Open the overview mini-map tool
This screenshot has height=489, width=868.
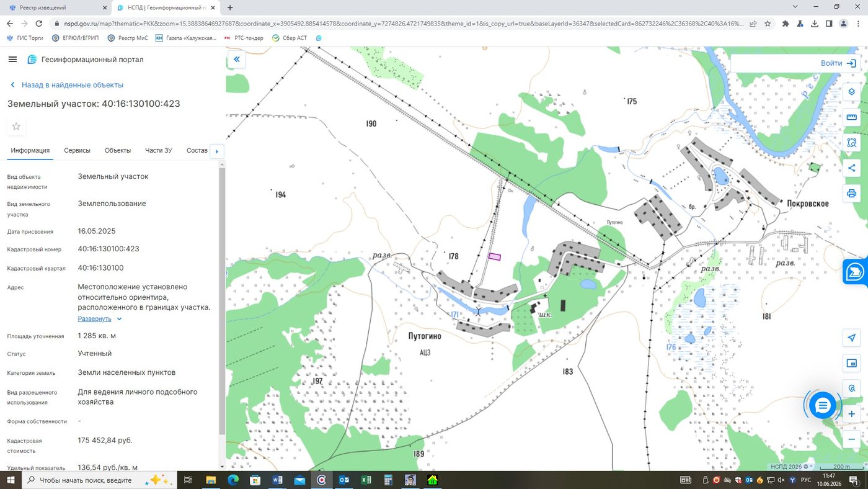coord(851,363)
